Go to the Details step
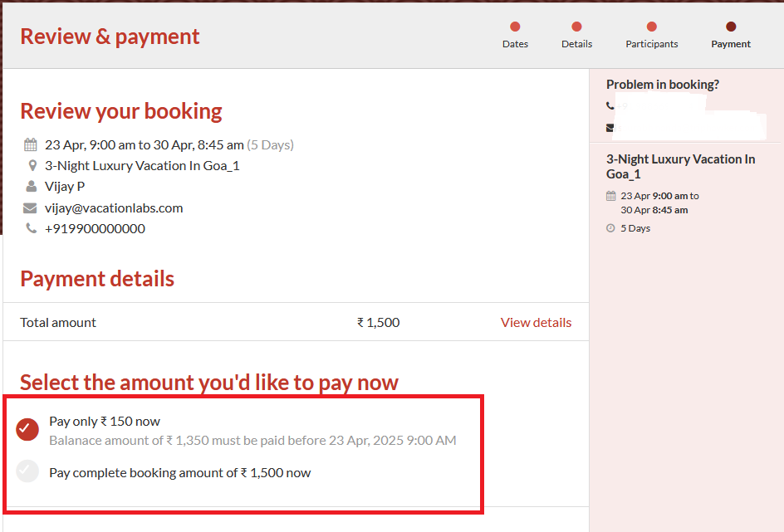The width and height of the screenshot is (784, 532). [x=576, y=35]
